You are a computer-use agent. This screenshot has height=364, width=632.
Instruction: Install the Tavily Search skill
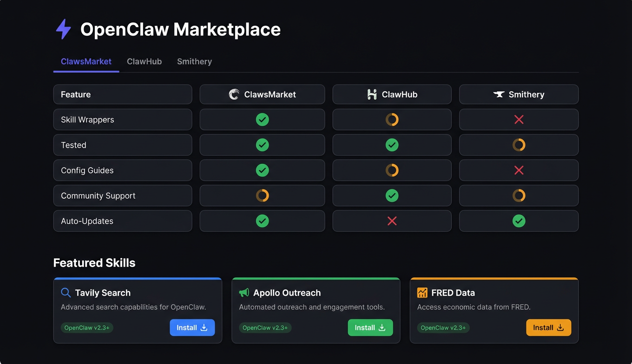pyautogui.click(x=192, y=328)
